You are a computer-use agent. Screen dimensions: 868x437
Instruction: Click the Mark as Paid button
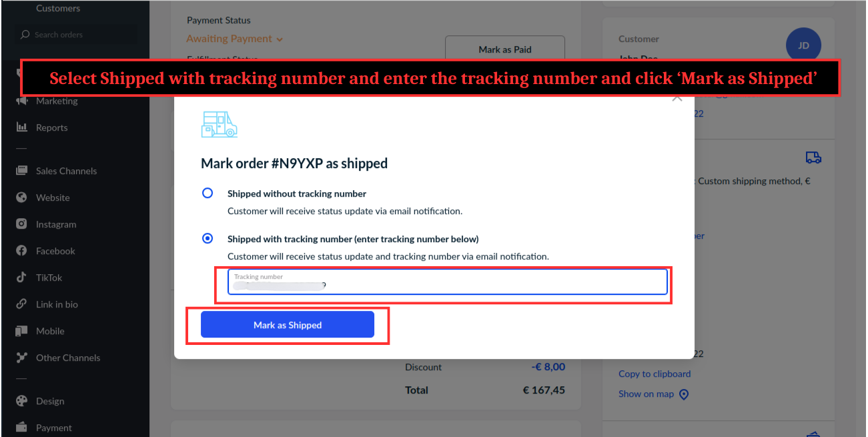[x=505, y=49]
